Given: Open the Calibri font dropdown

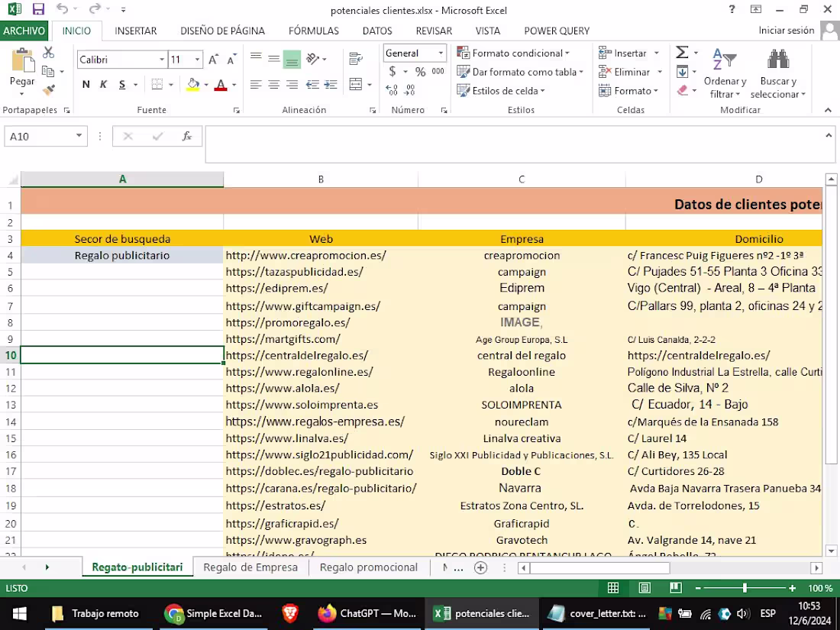Looking at the screenshot, I should click(162, 59).
